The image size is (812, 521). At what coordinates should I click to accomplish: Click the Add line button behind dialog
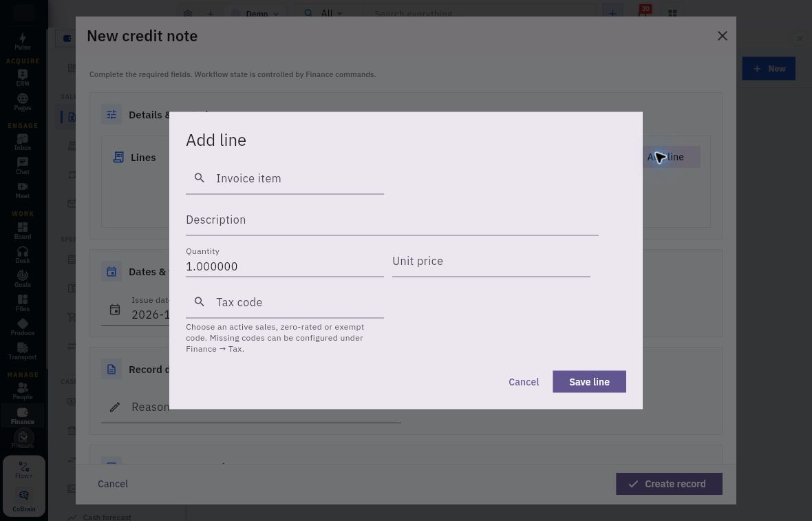672,157
